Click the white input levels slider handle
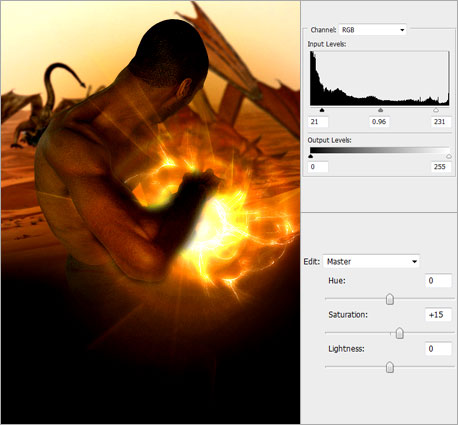 [x=436, y=110]
